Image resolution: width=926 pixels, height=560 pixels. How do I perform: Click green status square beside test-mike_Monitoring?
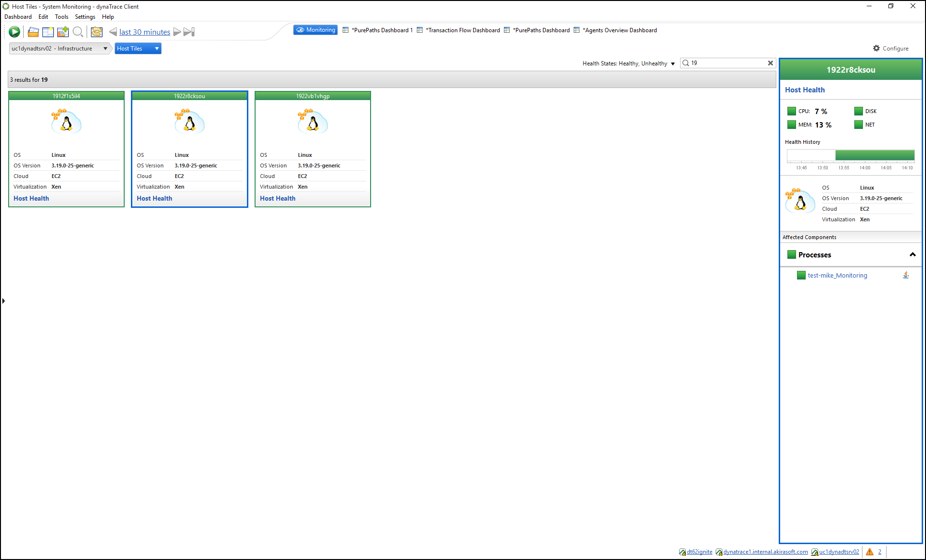[x=801, y=275]
